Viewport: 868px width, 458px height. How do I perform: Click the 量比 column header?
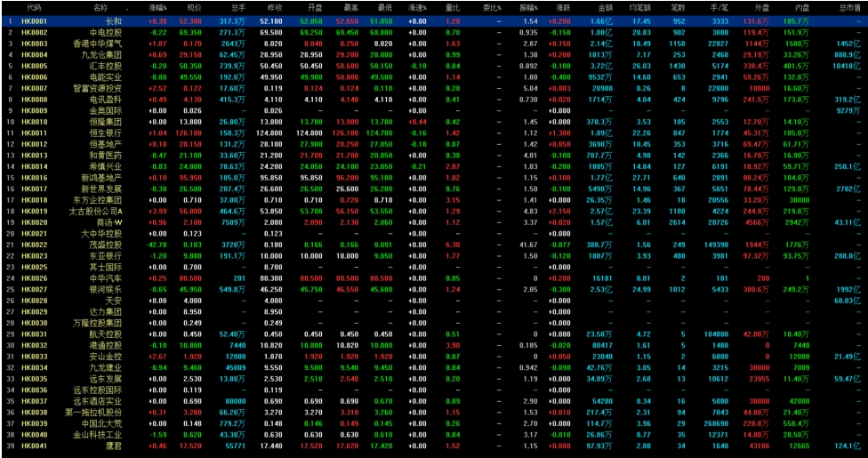453,8
